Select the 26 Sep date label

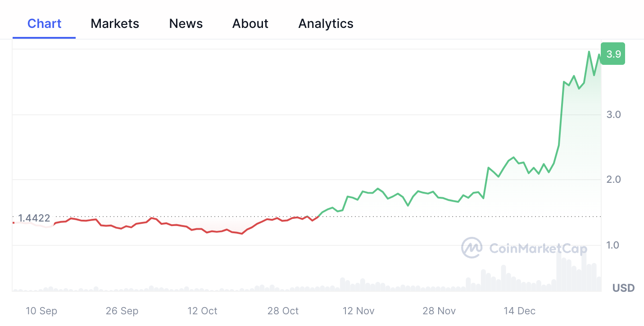tap(122, 311)
